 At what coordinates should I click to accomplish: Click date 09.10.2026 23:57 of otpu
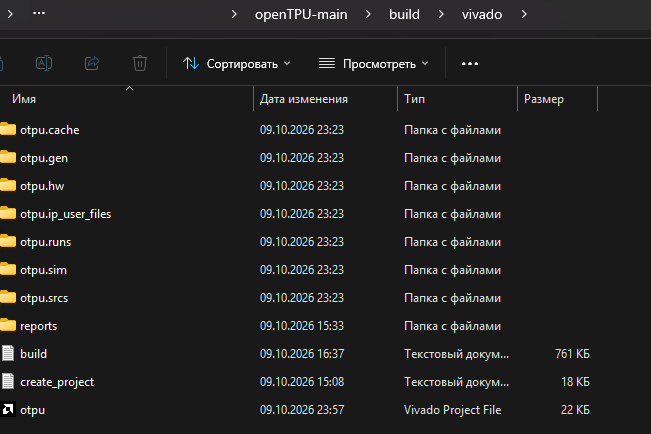click(301, 410)
